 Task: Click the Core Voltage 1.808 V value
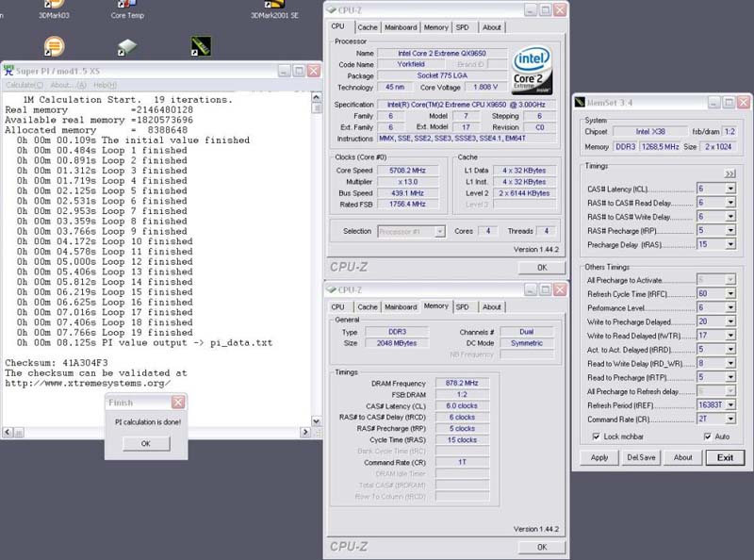click(x=484, y=87)
